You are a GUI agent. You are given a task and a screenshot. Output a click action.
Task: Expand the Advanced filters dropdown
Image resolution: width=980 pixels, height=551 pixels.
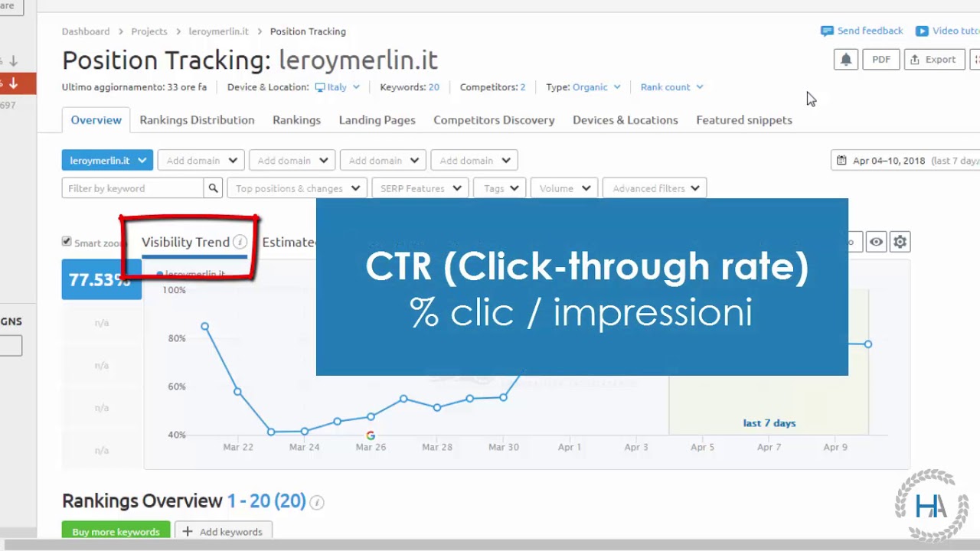[655, 188]
